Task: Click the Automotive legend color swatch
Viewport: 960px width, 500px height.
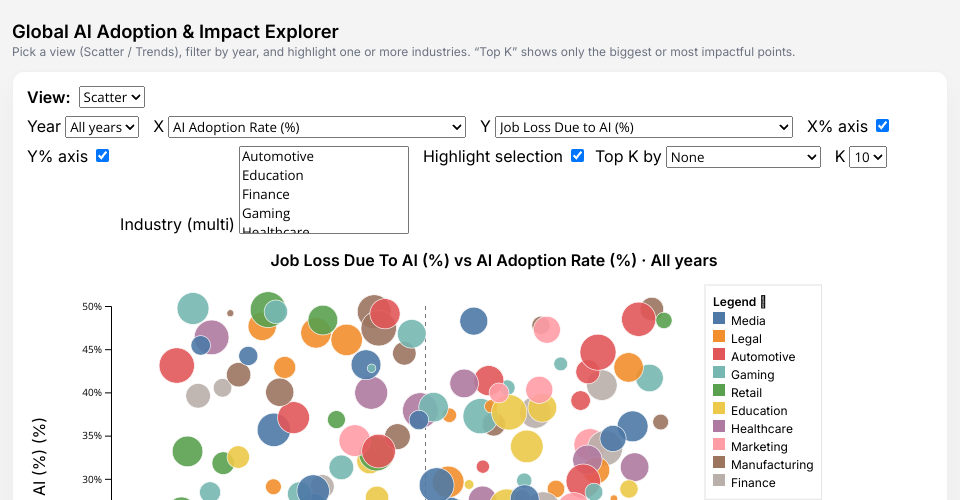Action: click(x=719, y=356)
